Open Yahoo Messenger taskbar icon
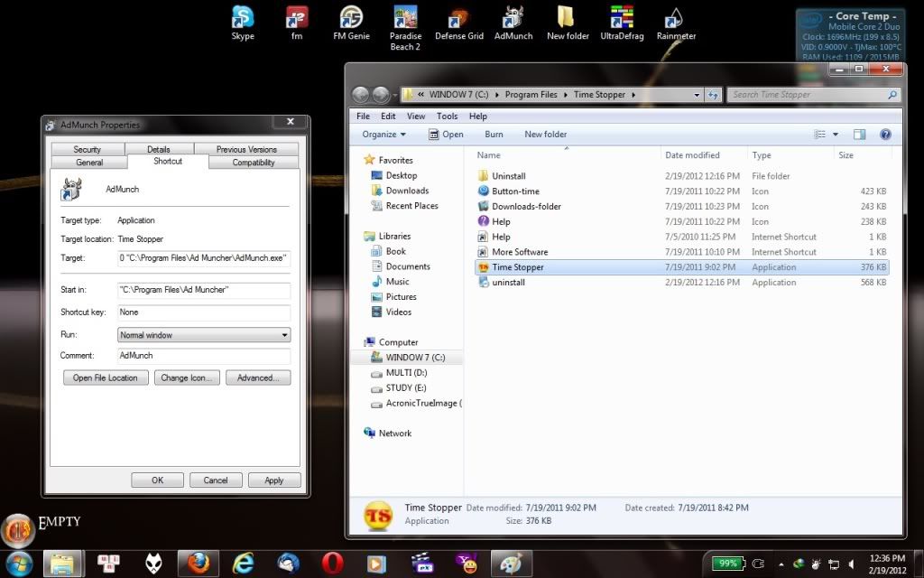The width and height of the screenshot is (924, 578). tap(467, 564)
